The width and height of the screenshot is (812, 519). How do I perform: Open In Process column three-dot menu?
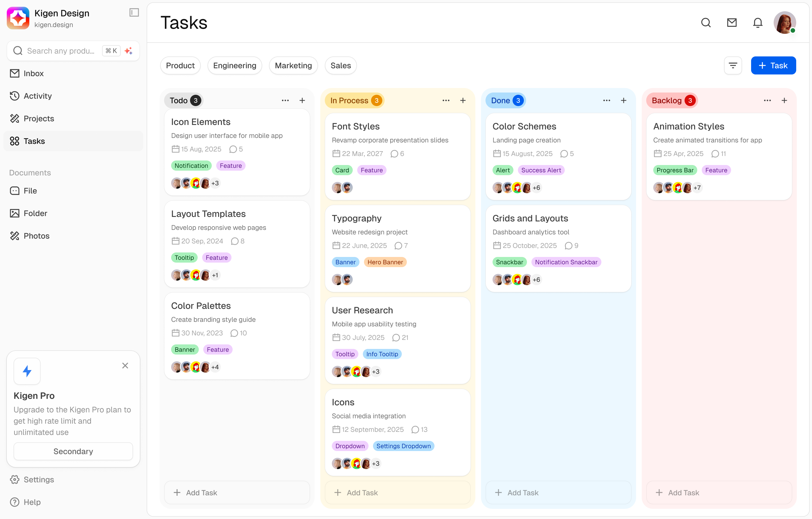click(x=446, y=101)
